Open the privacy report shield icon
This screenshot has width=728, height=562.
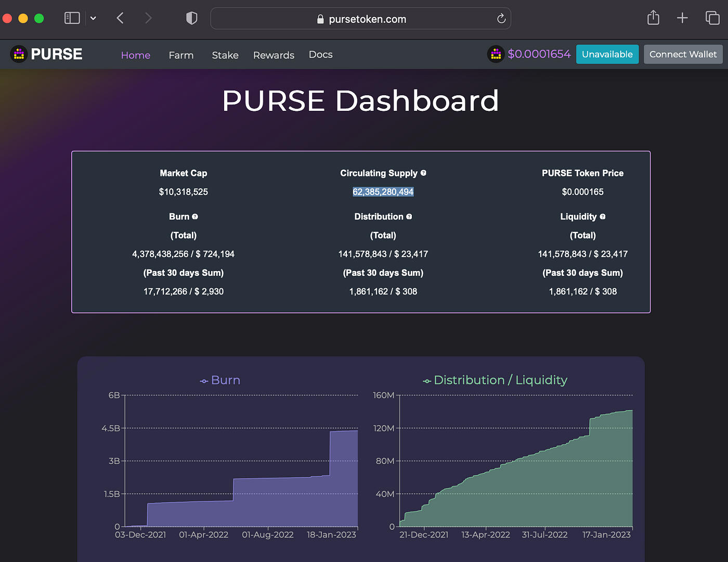[191, 18]
